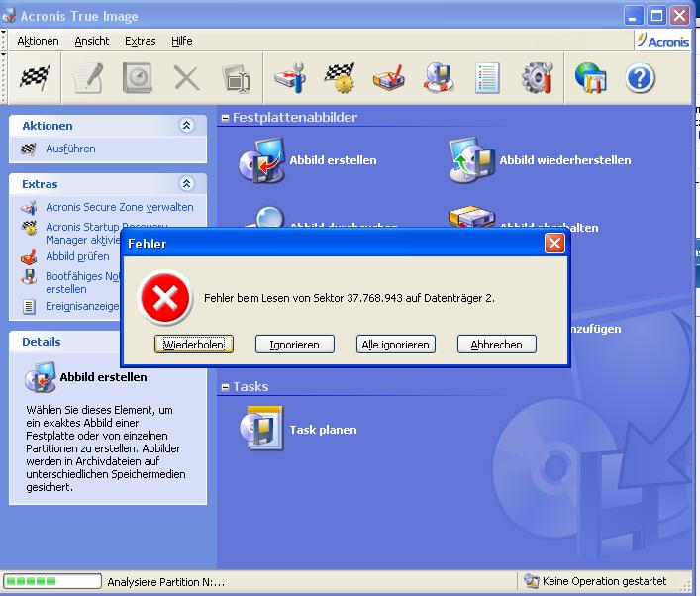Image resolution: width=700 pixels, height=596 pixels.
Task: Click the checkered flag Ausführen toolbar icon
Action: pyautogui.click(x=35, y=78)
